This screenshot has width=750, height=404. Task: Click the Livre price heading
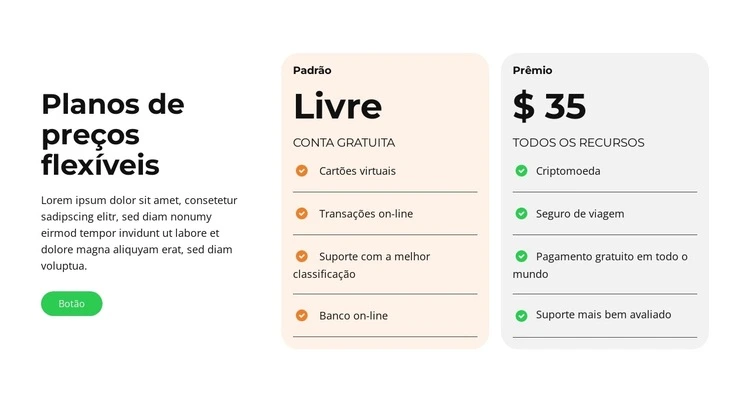(x=337, y=106)
